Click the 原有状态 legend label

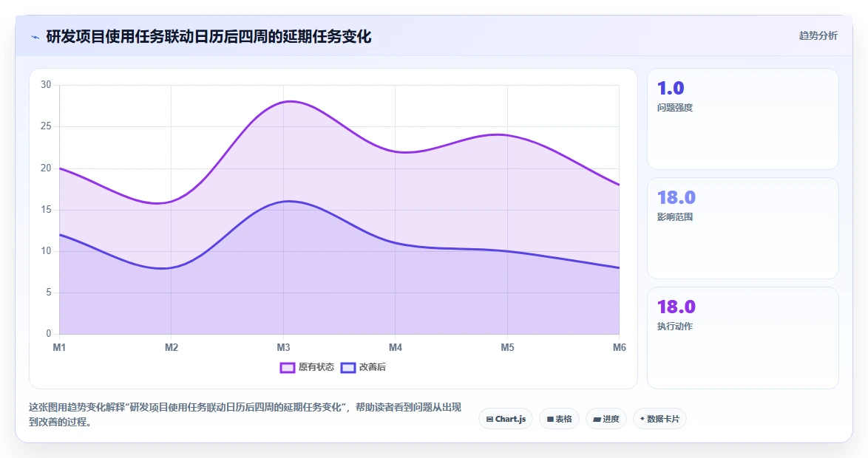point(316,367)
